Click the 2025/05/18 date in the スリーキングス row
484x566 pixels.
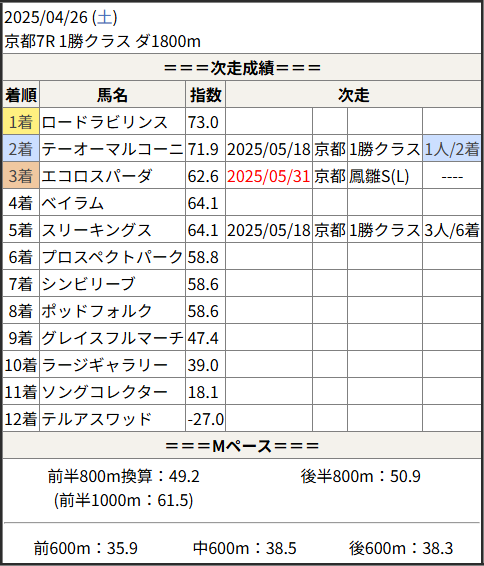point(269,230)
